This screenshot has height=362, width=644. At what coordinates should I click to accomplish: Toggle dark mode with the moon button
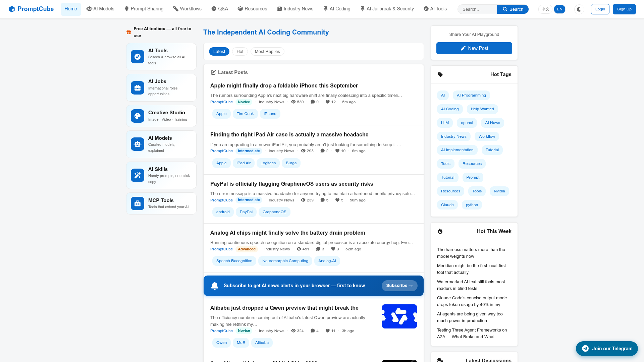pos(579,9)
